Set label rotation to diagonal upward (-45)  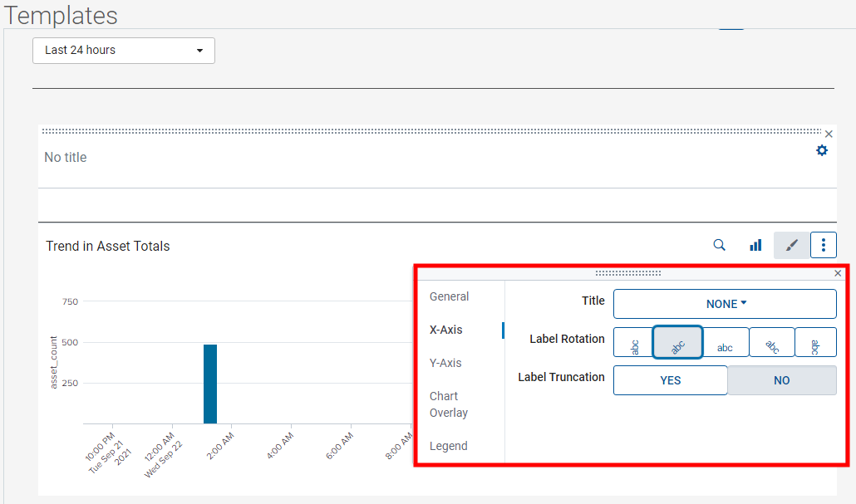point(677,342)
